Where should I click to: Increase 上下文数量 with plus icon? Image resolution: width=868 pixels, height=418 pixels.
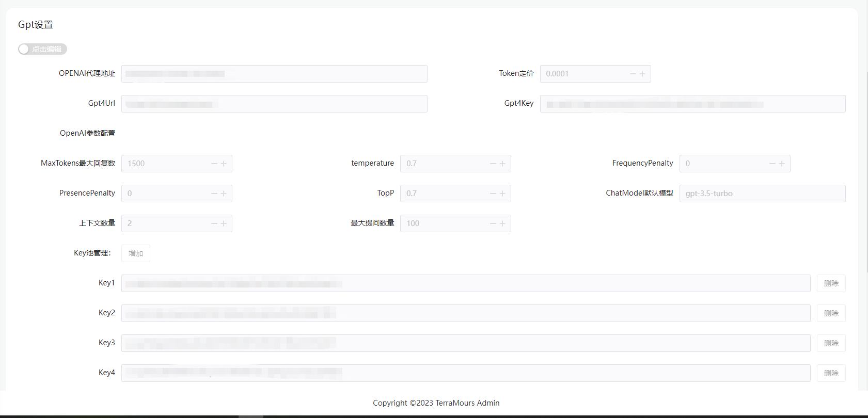point(224,223)
